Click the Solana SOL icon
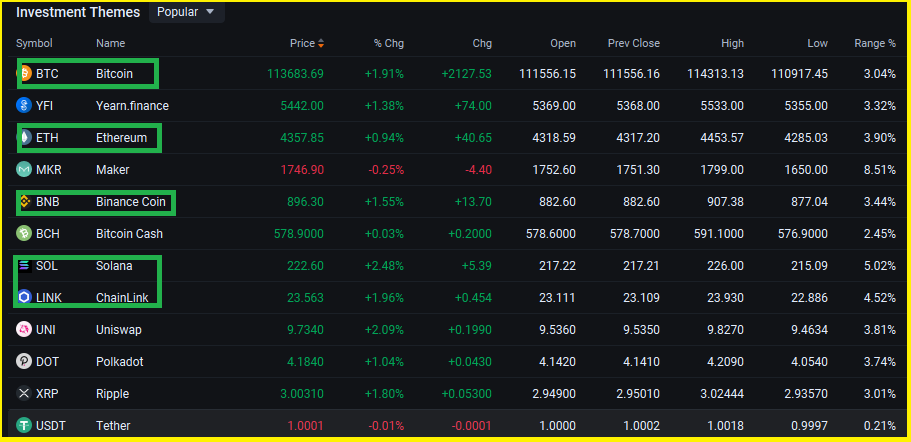 tap(24, 265)
